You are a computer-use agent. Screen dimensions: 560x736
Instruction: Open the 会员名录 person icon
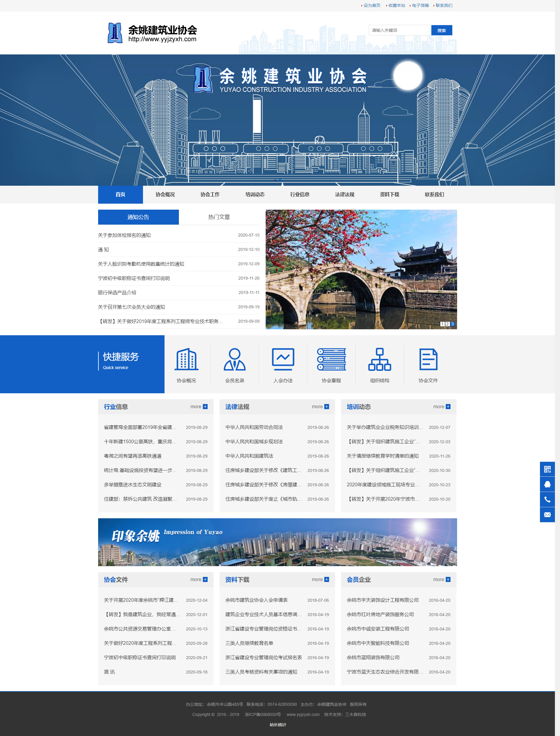pos(234,359)
